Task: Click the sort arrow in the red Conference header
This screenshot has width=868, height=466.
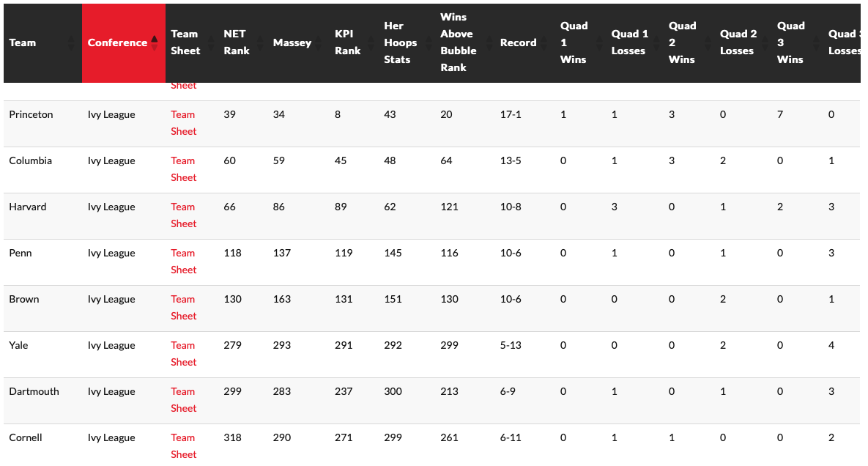Action: click(x=155, y=42)
